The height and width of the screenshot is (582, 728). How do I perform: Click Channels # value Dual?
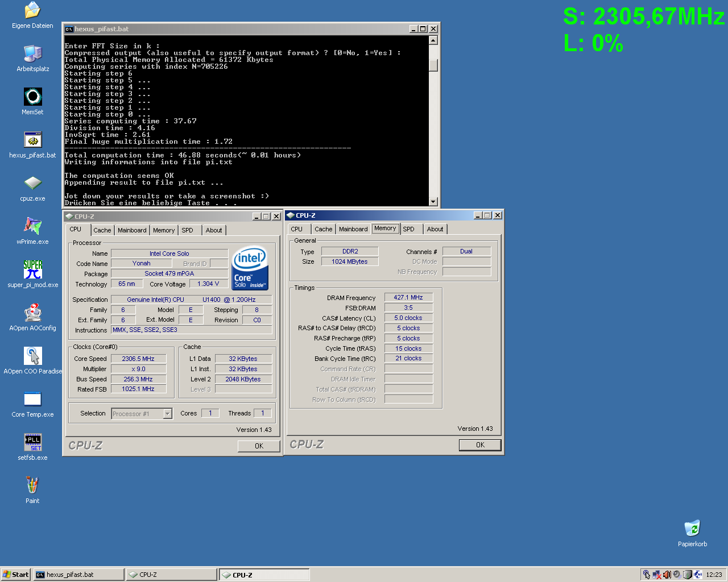[x=466, y=251]
